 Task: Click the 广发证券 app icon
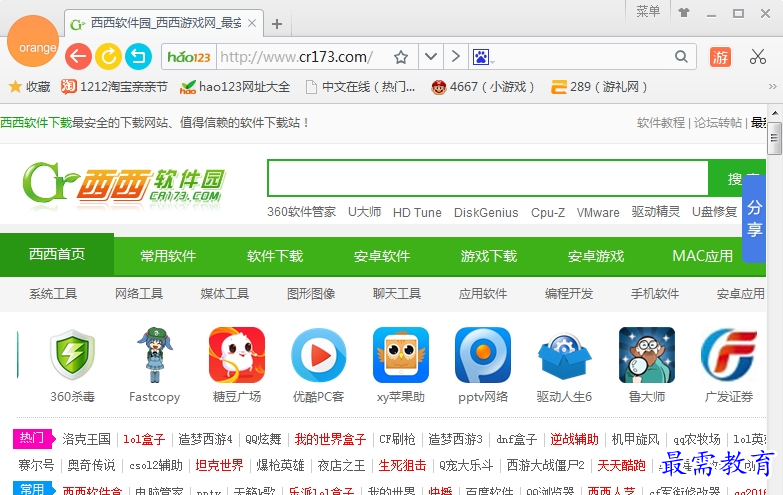(x=729, y=355)
